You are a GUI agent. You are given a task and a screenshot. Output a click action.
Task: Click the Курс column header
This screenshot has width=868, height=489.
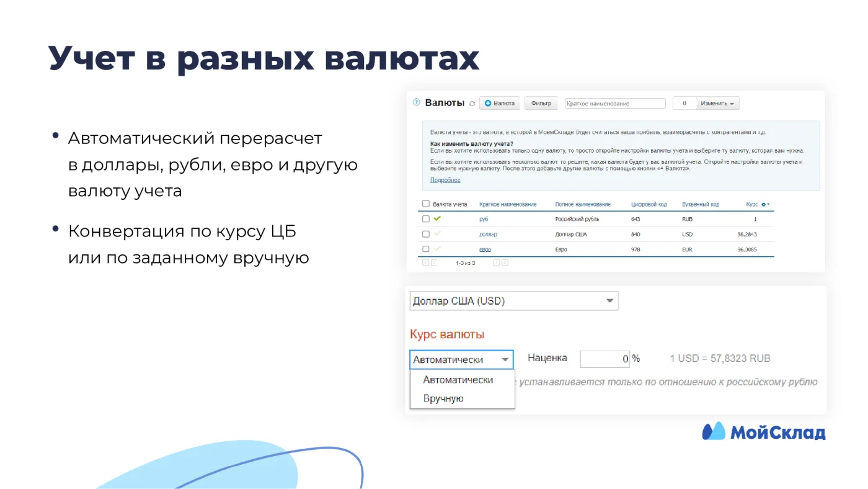click(x=751, y=204)
